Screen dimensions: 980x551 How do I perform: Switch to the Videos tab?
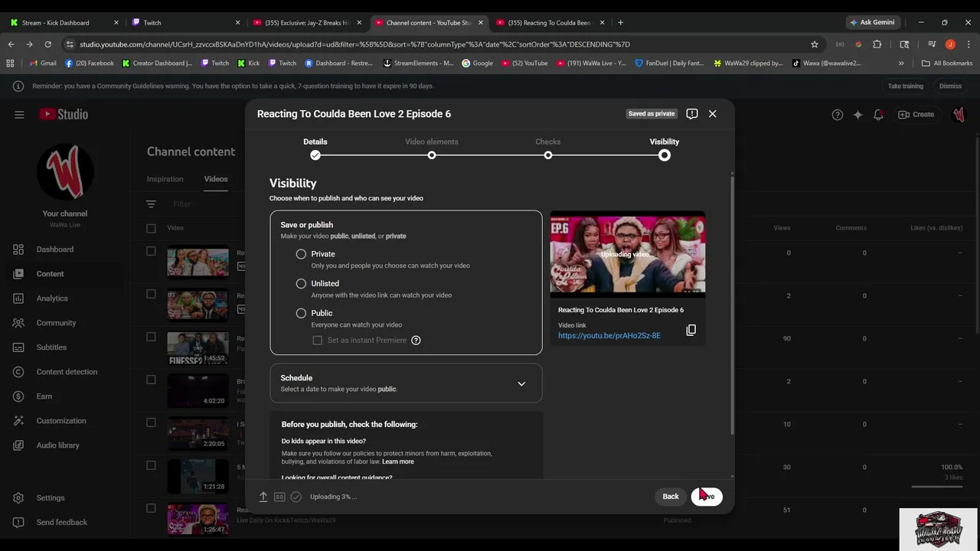pyautogui.click(x=216, y=179)
